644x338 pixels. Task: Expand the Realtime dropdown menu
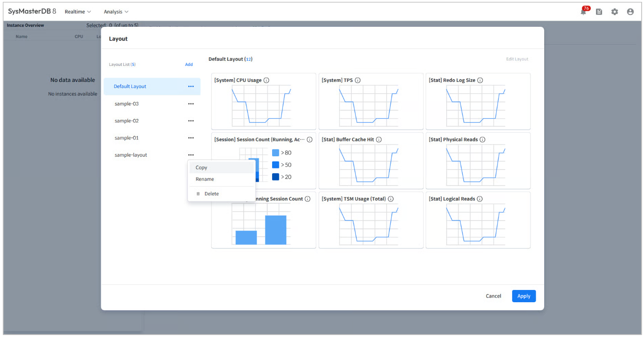[78, 12]
